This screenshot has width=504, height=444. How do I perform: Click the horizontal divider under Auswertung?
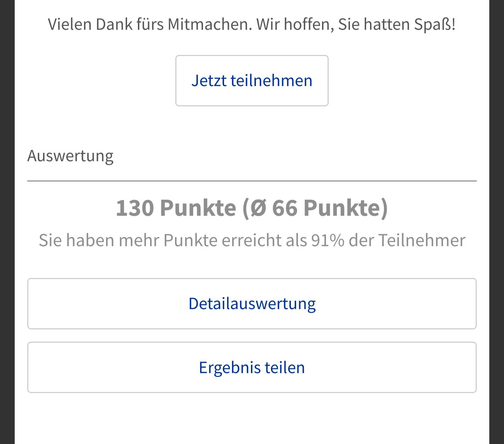click(x=252, y=181)
